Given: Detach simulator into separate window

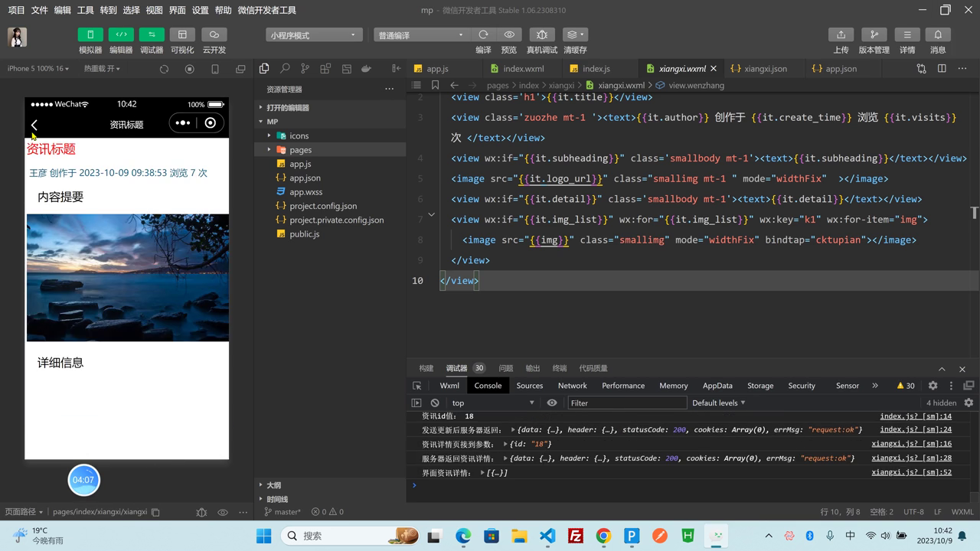Looking at the screenshot, I should click(x=240, y=69).
